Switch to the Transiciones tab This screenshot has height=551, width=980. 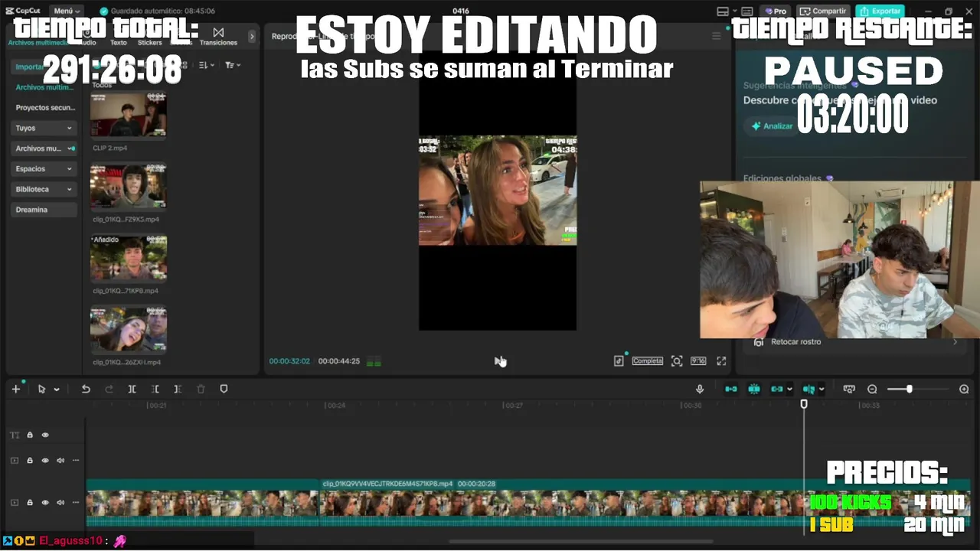click(218, 37)
